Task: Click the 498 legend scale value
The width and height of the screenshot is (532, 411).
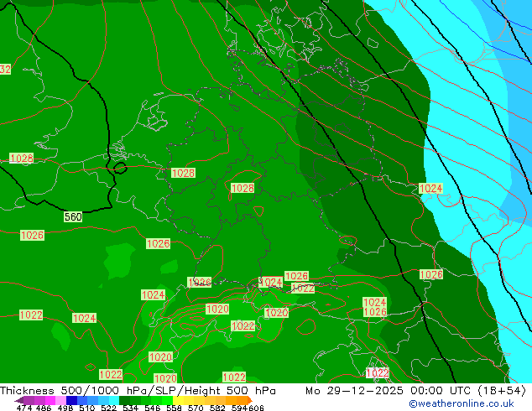Action: (65, 408)
